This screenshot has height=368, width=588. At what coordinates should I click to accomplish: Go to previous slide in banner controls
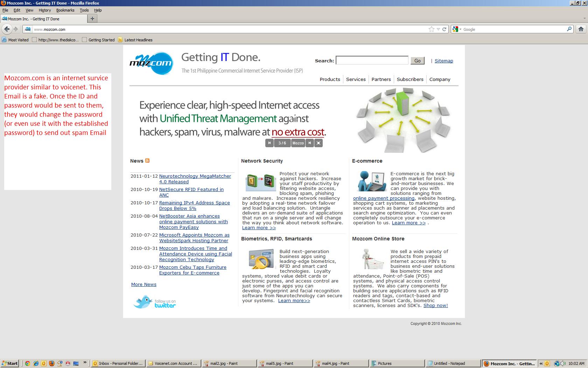coord(269,143)
